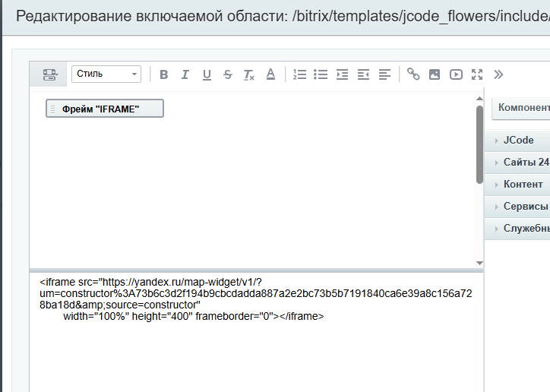The height and width of the screenshot is (392, 550).
Task: Toggle bold formatting
Action: point(163,74)
